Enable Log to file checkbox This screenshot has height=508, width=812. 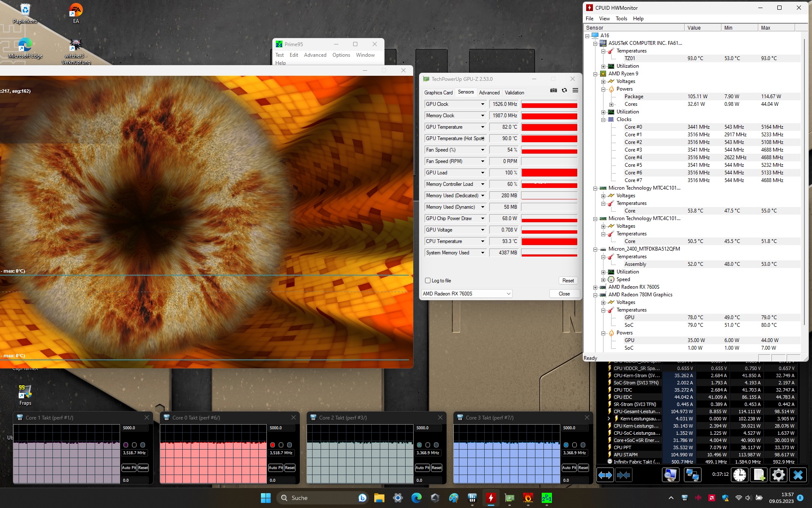click(428, 281)
